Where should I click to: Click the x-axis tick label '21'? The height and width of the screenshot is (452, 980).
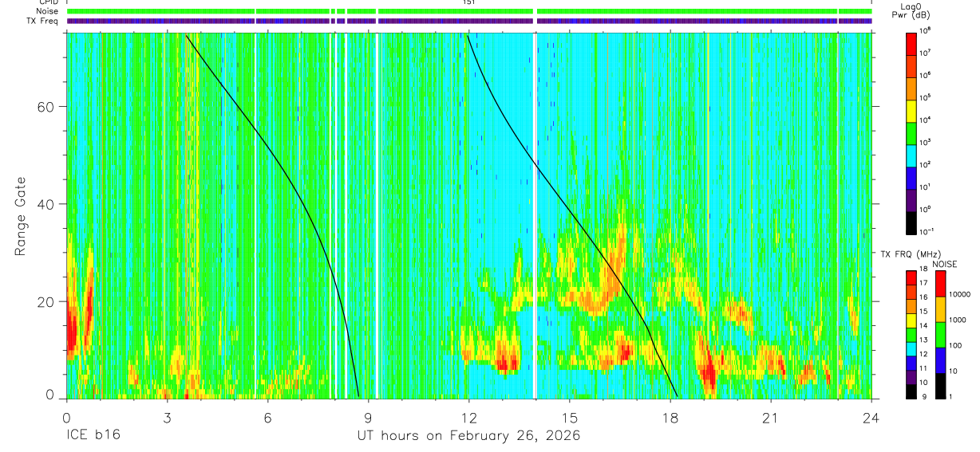[x=771, y=419]
